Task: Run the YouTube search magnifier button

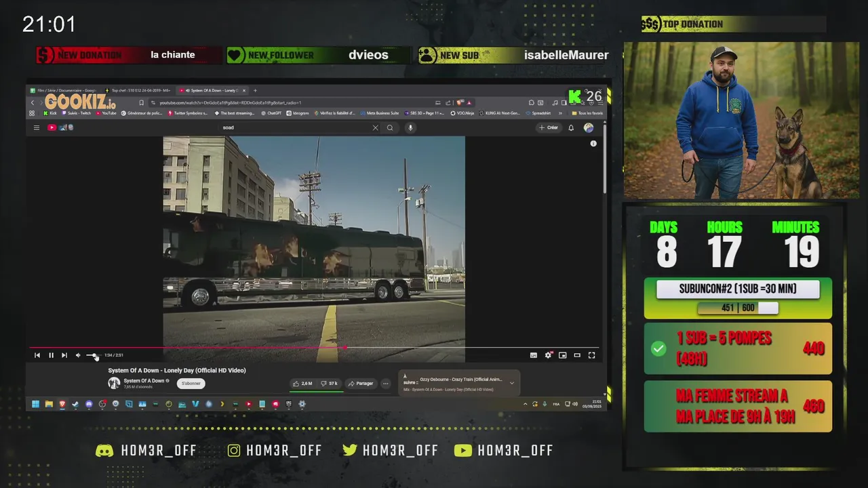Action: point(390,127)
